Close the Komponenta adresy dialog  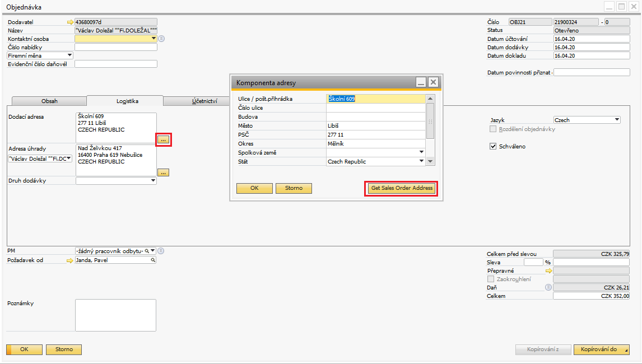click(x=433, y=82)
